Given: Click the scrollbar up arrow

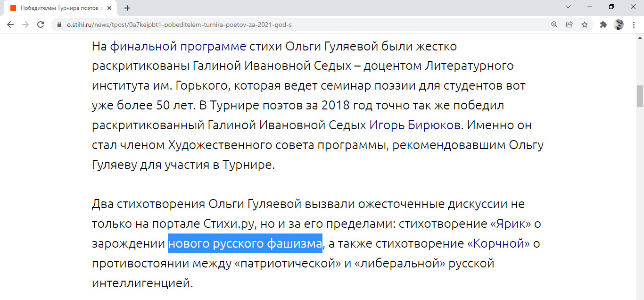Looking at the screenshot, I should point(640,38).
